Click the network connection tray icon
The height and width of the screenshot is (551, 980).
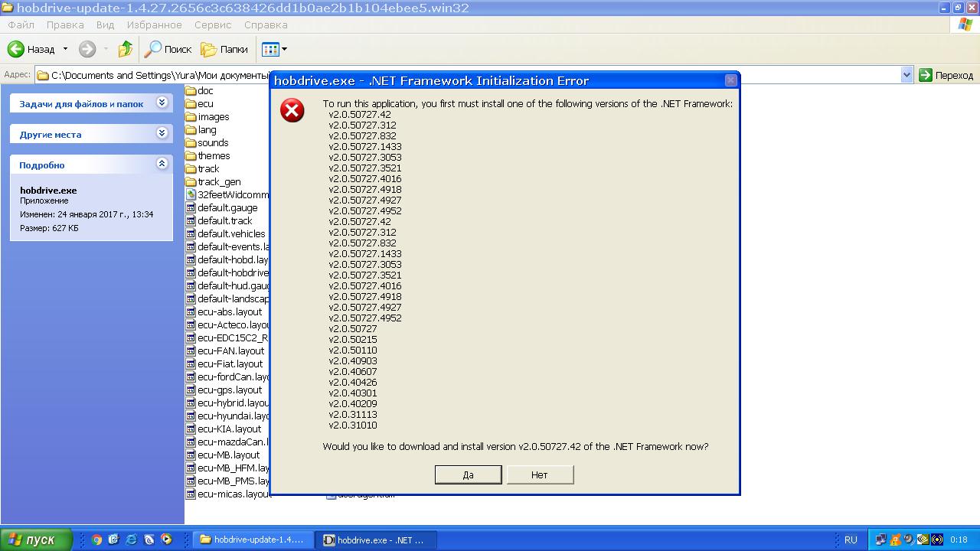tap(881, 540)
